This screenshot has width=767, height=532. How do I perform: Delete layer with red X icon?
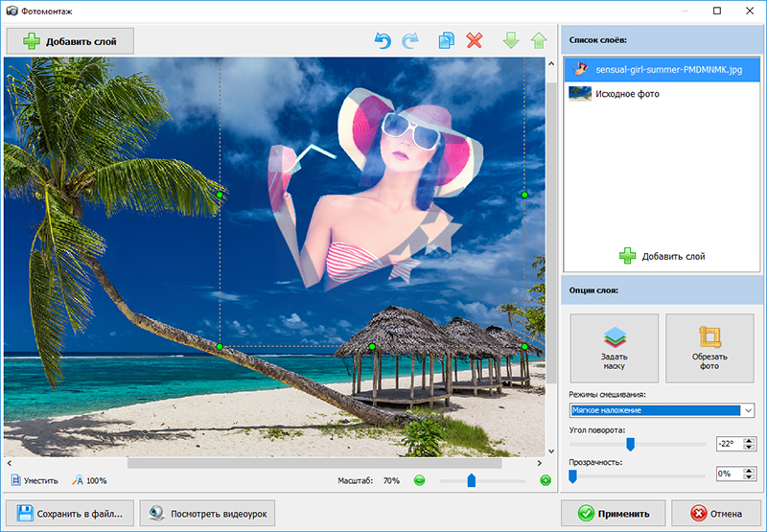click(x=474, y=41)
